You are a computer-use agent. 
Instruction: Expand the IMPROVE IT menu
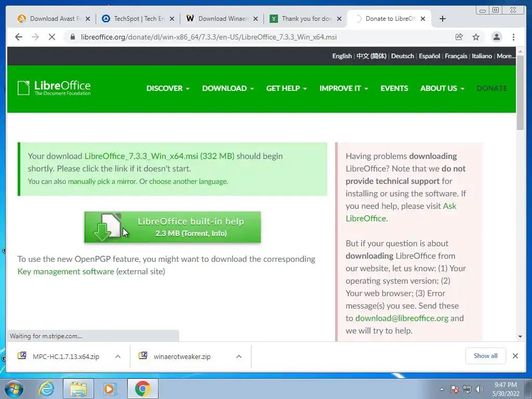(x=344, y=88)
